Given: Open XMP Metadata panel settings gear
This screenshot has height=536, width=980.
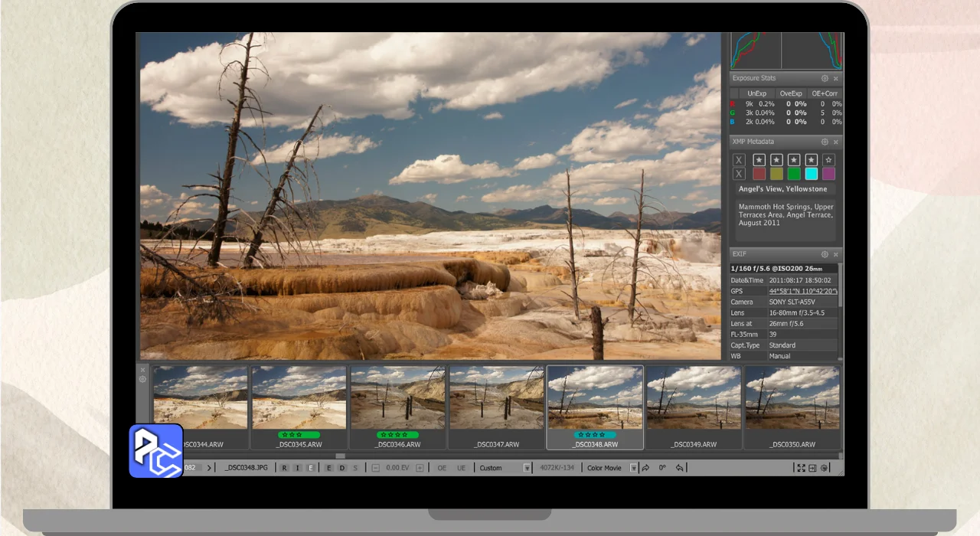Looking at the screenshot, I should pyautogui.click(x=825, y=142).
